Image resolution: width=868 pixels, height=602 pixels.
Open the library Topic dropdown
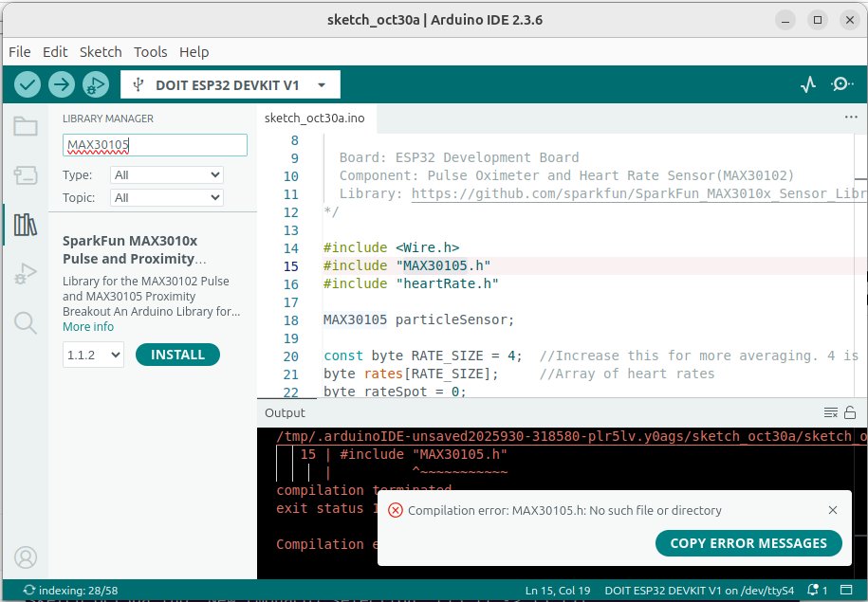point(166,197)
